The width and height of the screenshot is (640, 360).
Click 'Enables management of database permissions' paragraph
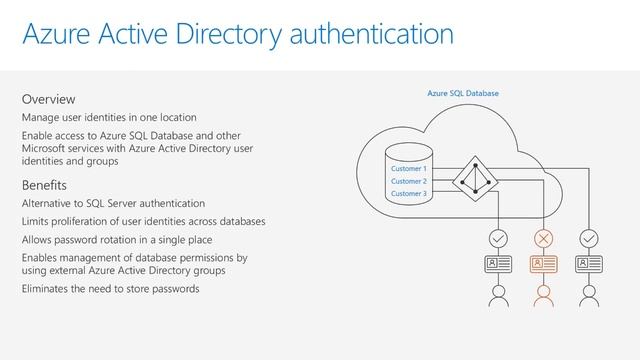click(135, 264)
